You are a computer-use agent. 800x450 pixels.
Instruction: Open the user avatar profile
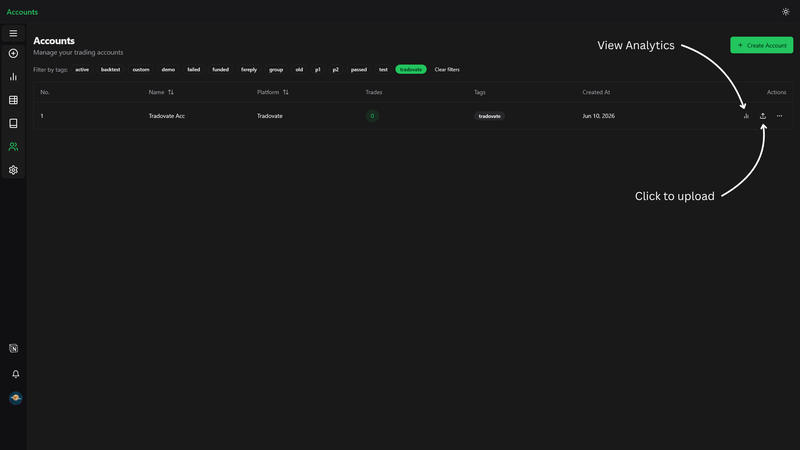coord(16,398)
